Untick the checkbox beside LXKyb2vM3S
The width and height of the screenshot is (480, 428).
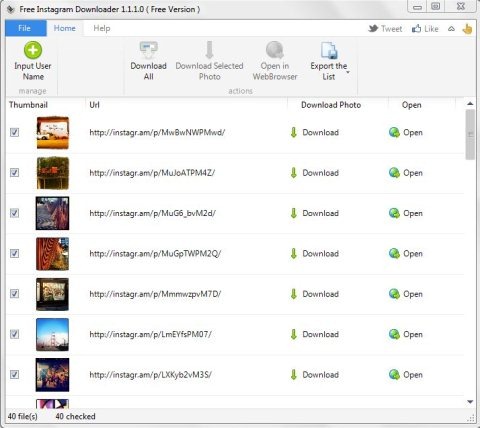click(x=14, y=374)
